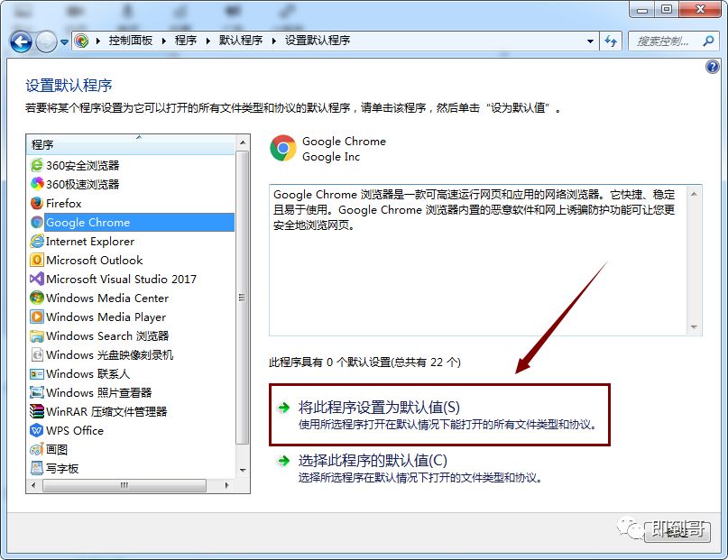Go to 默认程序 breadcrumb item

tap(241, 41)
